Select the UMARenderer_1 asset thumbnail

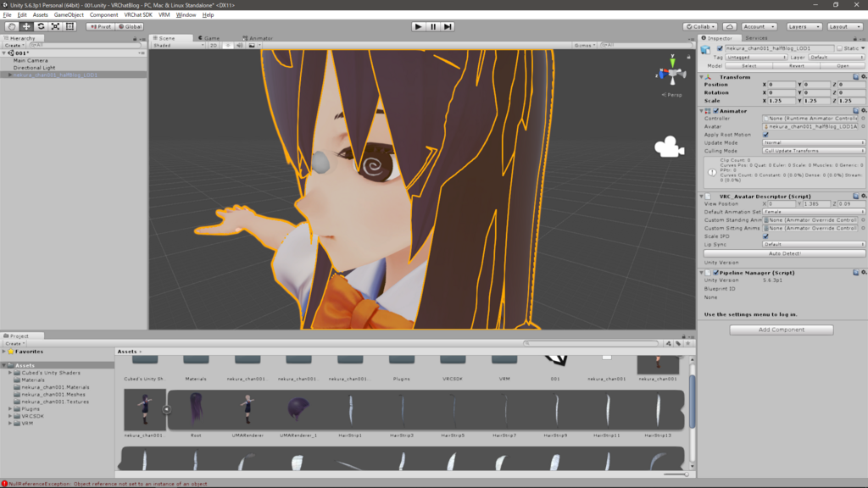pyautogui.click(x=299, y=409)
